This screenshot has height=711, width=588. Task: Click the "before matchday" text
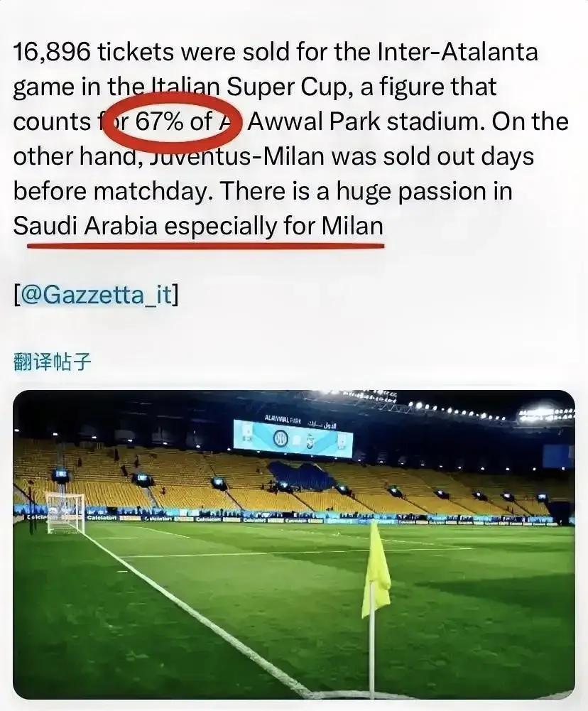click(114, 191)
